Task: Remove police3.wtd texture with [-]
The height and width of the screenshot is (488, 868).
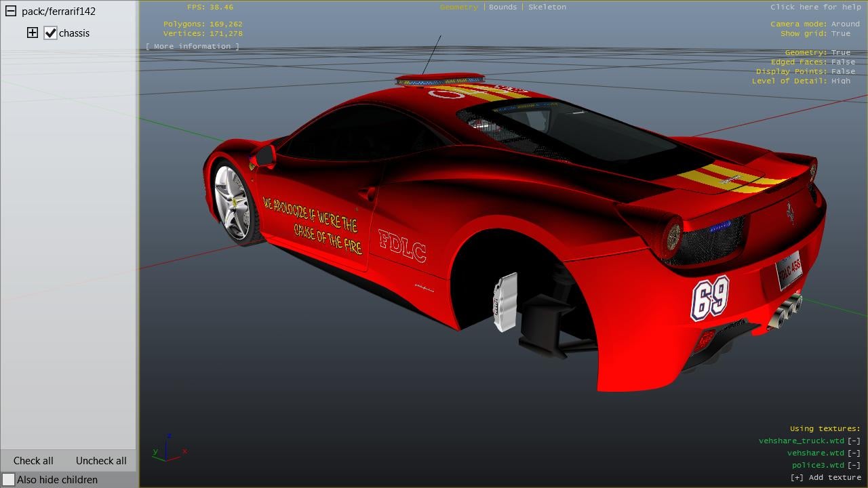Action: pos(854,465)
